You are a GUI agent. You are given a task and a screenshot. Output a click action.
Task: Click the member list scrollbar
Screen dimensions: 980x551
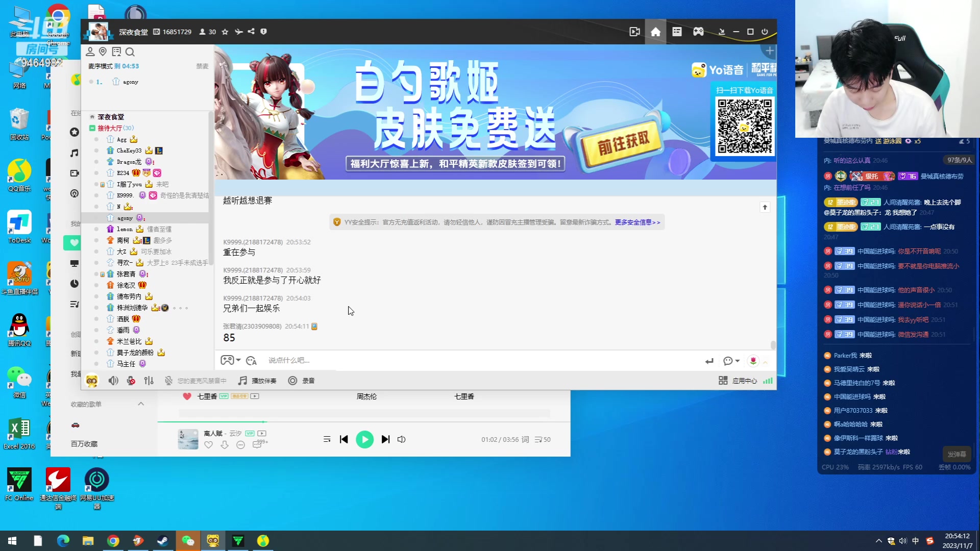click(211, 189)
